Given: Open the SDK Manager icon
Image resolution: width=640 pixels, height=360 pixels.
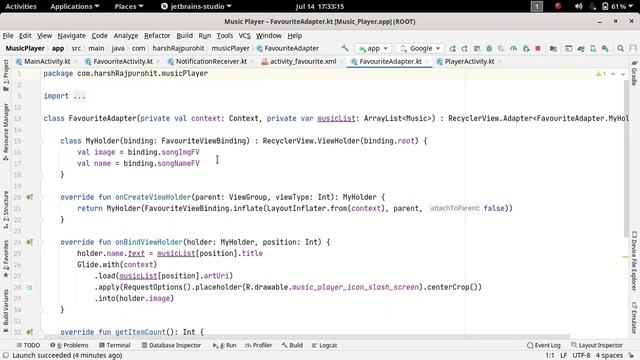Looking at the screenshot, I should 605,49.
